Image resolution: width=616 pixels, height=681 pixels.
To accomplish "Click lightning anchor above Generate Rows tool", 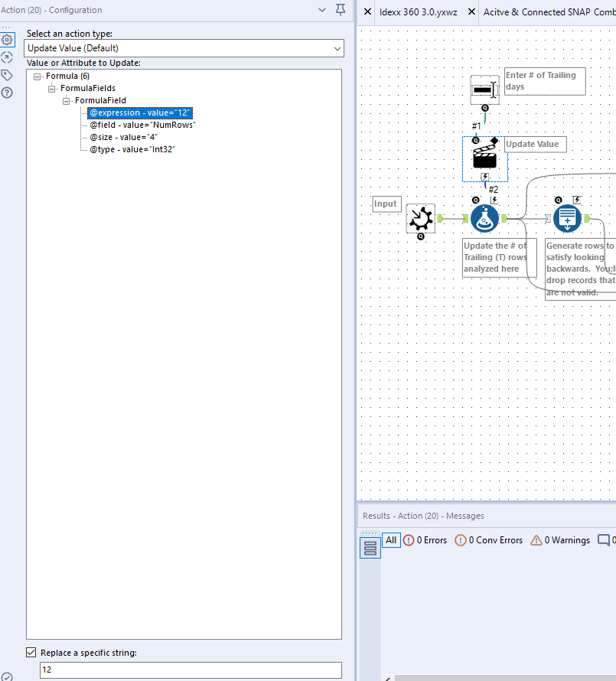I will pos(576,200).
